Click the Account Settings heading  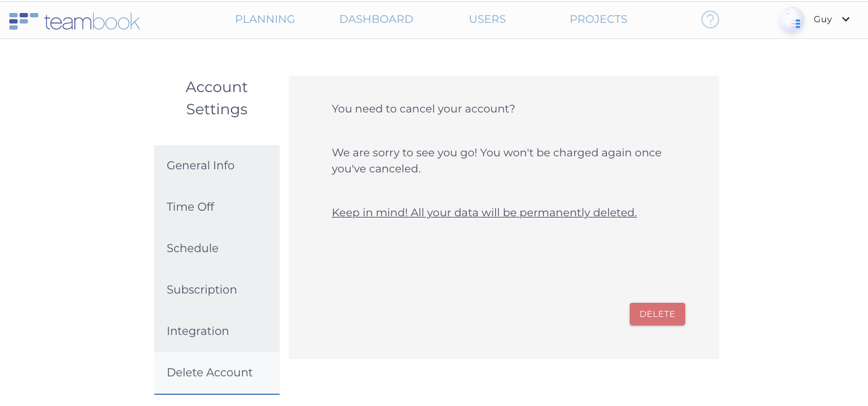coord(217,98)
